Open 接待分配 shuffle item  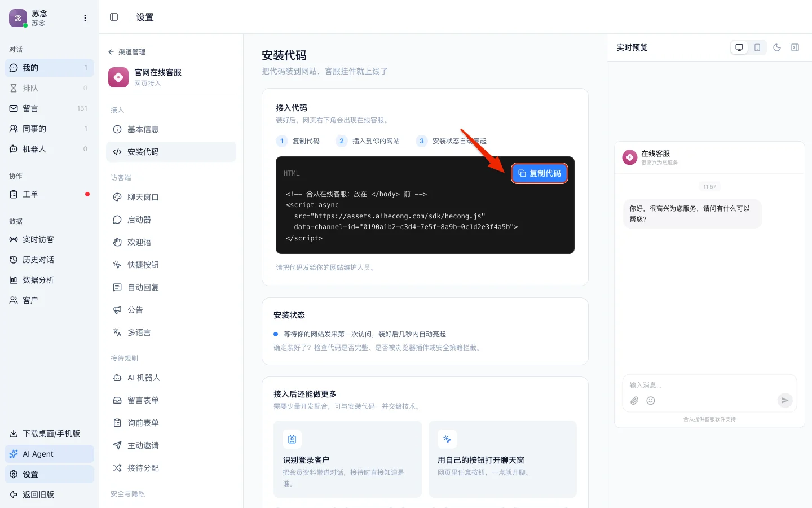[x=171, y=468]
